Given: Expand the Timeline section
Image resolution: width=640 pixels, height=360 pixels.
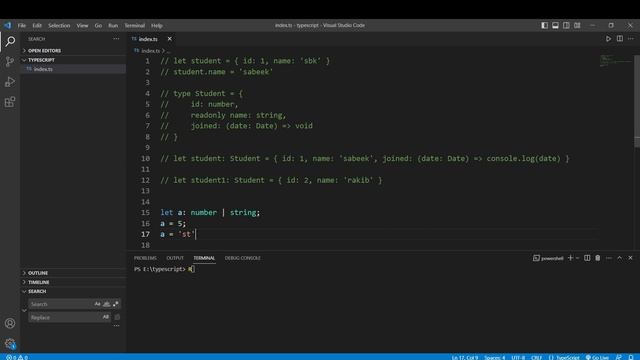Looking at the screenshot, I should 73,282.
